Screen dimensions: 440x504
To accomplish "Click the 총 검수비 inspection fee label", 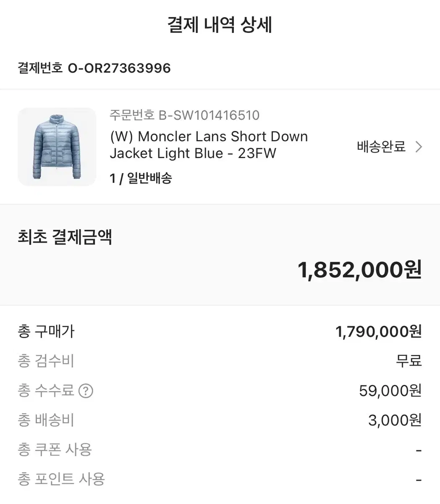I will [x=46, y=361].
